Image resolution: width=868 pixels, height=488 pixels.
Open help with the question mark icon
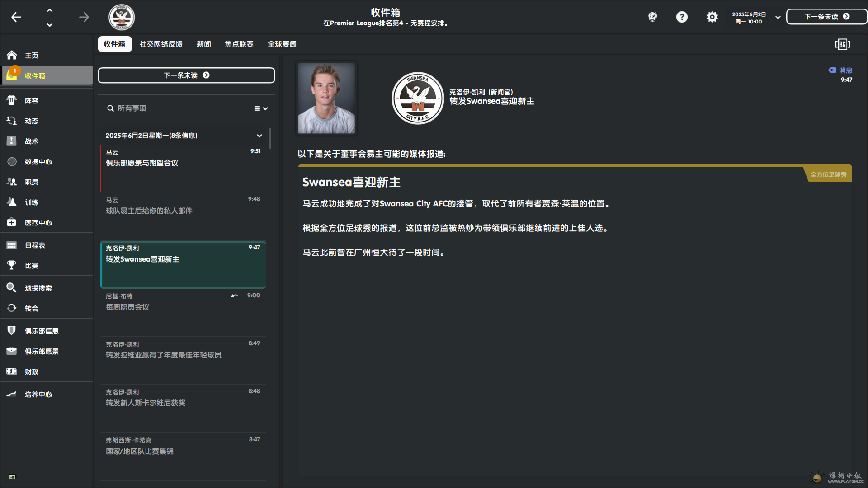(x=682, y=17)
